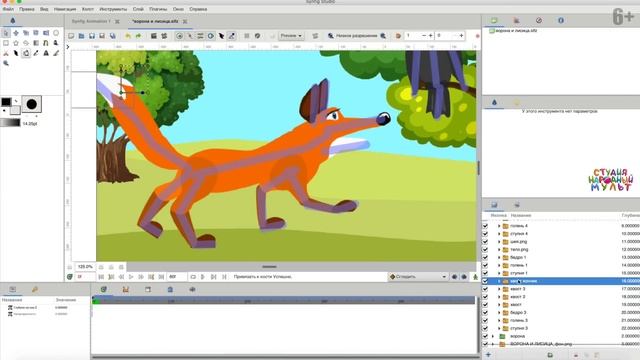
Task: Expand the голень 4 layer group
Action: [x=499, y=226]
